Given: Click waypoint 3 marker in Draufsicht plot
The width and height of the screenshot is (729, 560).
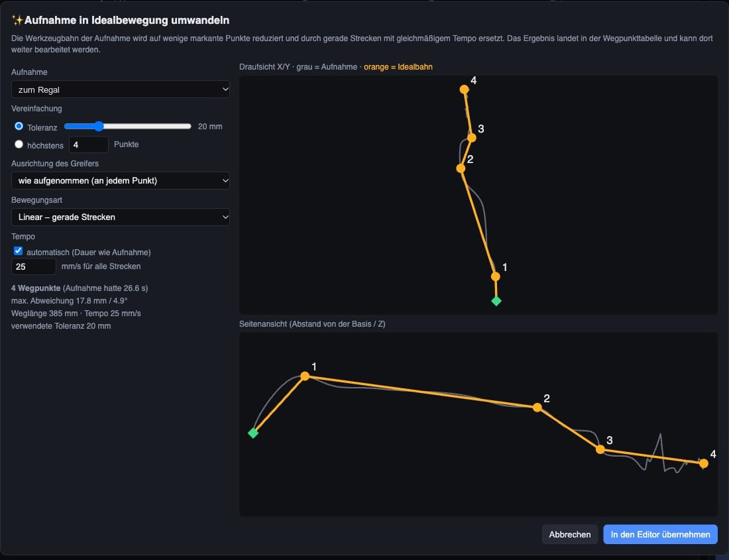Looking at the screenshot, I should pos(471,138).
